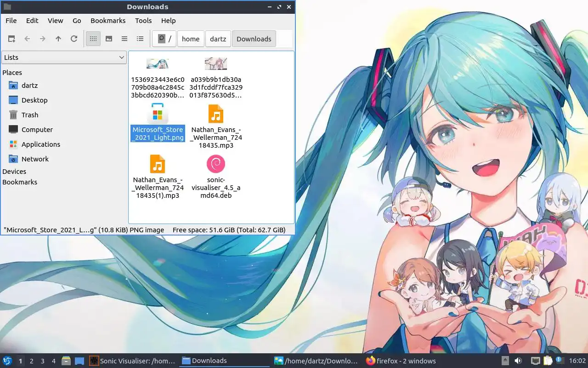
Task: Open the clipboard manager tray icon
Action: point(548,361)
